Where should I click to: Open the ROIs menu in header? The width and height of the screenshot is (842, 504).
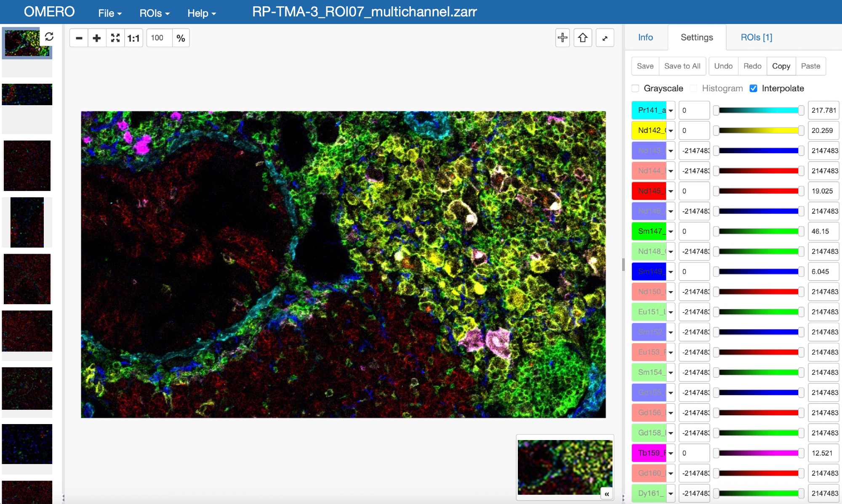[154, 13]
